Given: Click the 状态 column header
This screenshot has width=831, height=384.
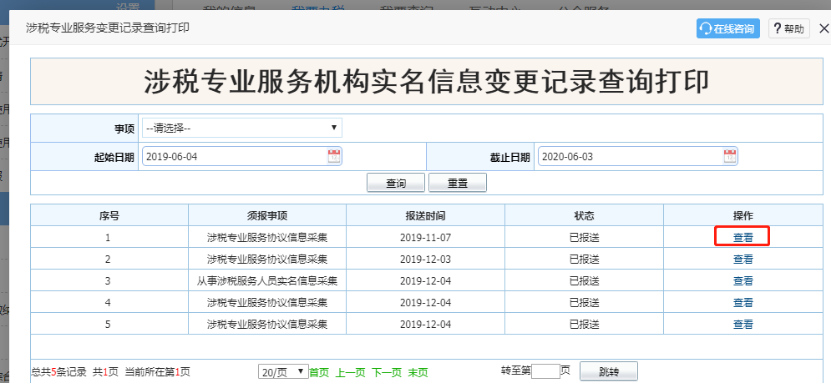Looking at the screenshot, I should pyautogui.click(x=584, y=216).
